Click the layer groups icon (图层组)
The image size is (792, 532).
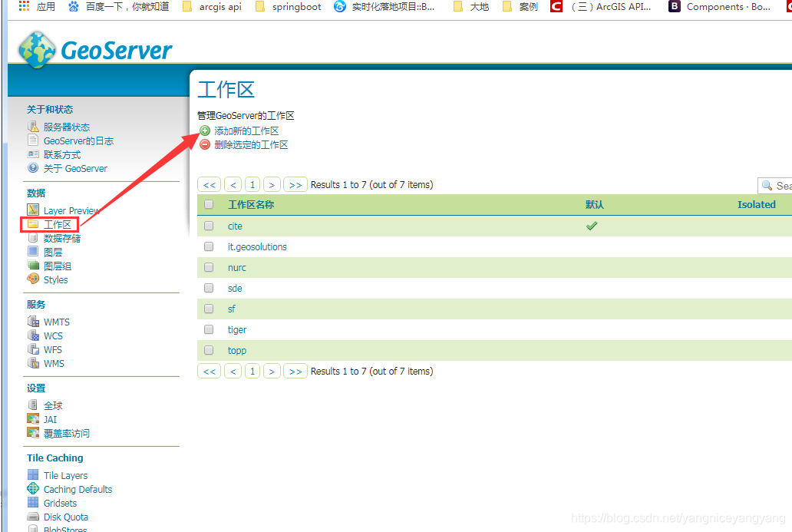point(33,266)
